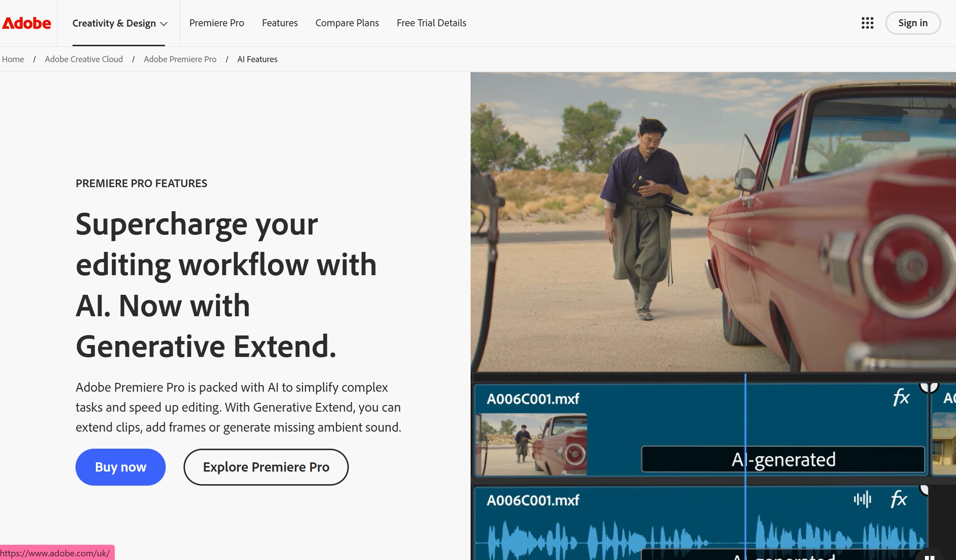The image size is (956, 560).
Task: Click the Sign in button
Action: [x=913, y=23]
